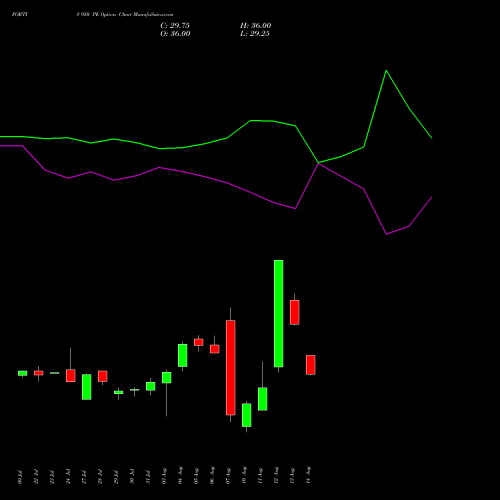Click the long red candle above 07 Aug

click(231, 368)
